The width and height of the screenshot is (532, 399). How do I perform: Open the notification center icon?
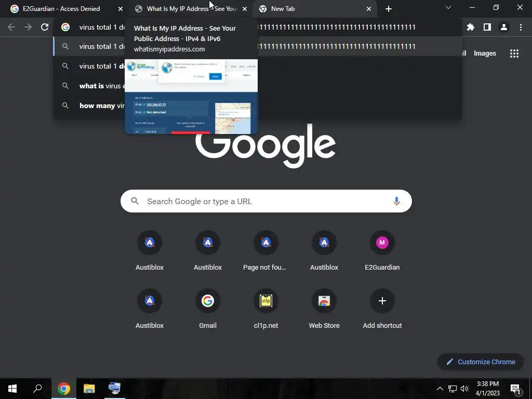(x=516, y=389)
